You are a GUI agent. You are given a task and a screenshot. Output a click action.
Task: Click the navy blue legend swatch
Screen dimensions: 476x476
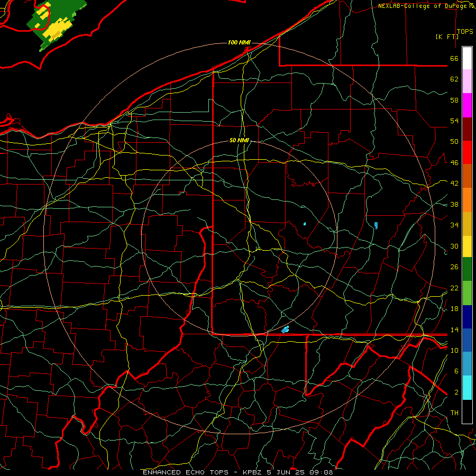point(467,317)
